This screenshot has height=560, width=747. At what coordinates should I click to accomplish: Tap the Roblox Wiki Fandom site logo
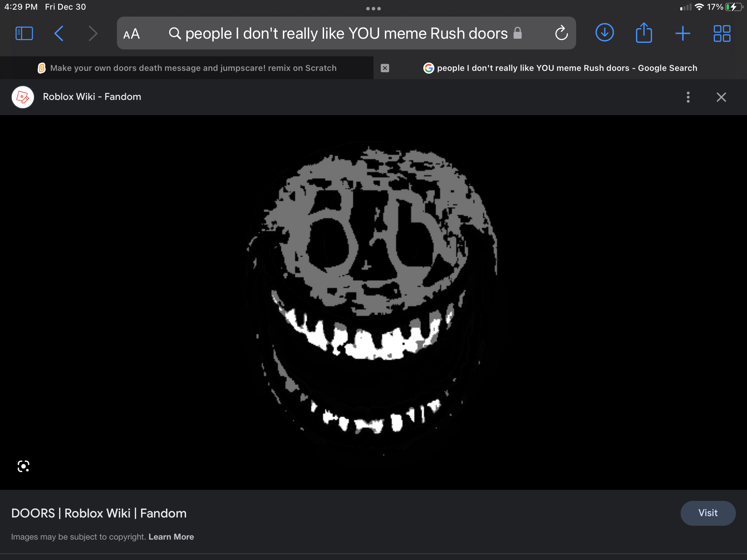pyautogui.click(x=23, y=97)
